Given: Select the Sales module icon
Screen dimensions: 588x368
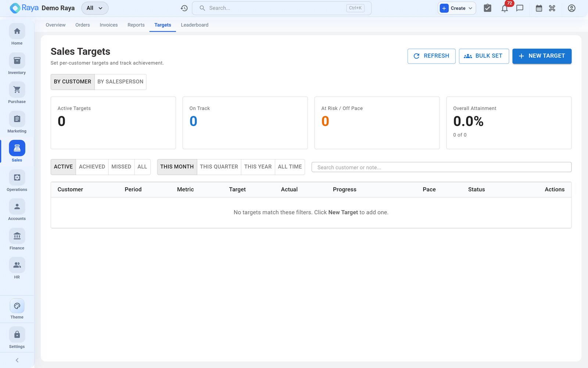Looking at the screenshot, I should [x=17, y=148].
